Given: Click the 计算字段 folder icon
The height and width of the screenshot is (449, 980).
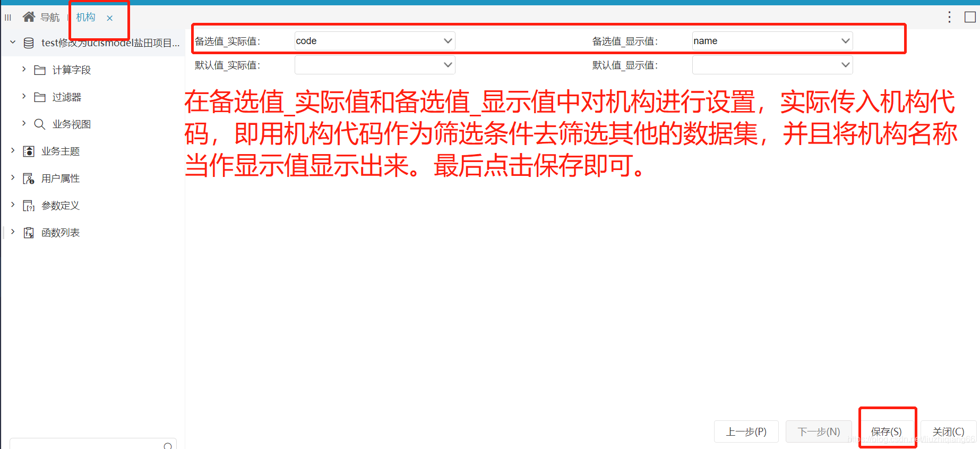Looking at the screenshot, I should click(40, 70).
